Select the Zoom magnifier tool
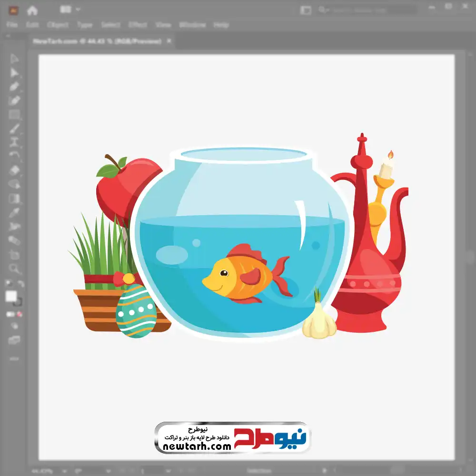476x476 pixels. [15, 268]
